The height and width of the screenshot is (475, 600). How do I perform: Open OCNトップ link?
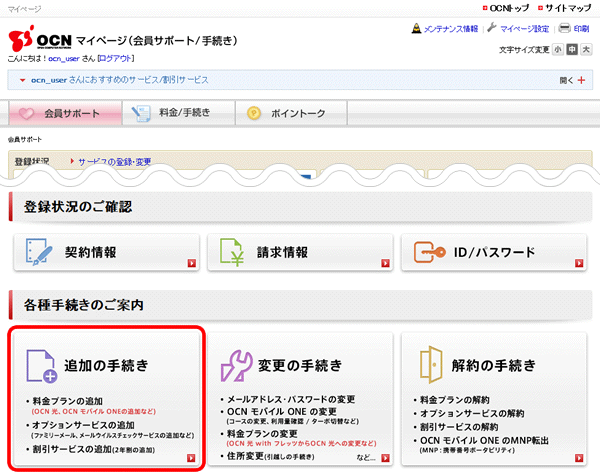point(509,8)
